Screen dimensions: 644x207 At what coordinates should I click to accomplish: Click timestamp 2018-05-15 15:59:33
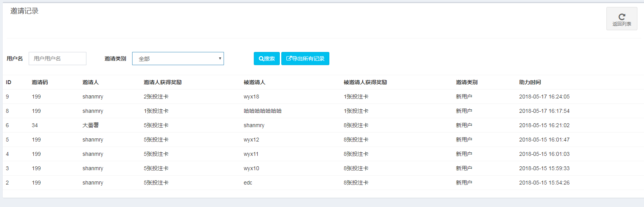coord(544,168)
